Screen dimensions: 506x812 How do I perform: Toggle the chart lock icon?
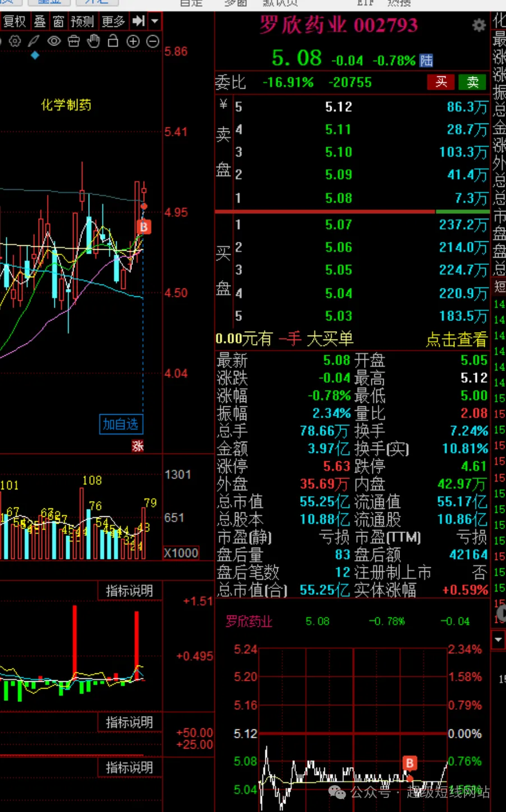pyautogui.click(x=113, y=41)
